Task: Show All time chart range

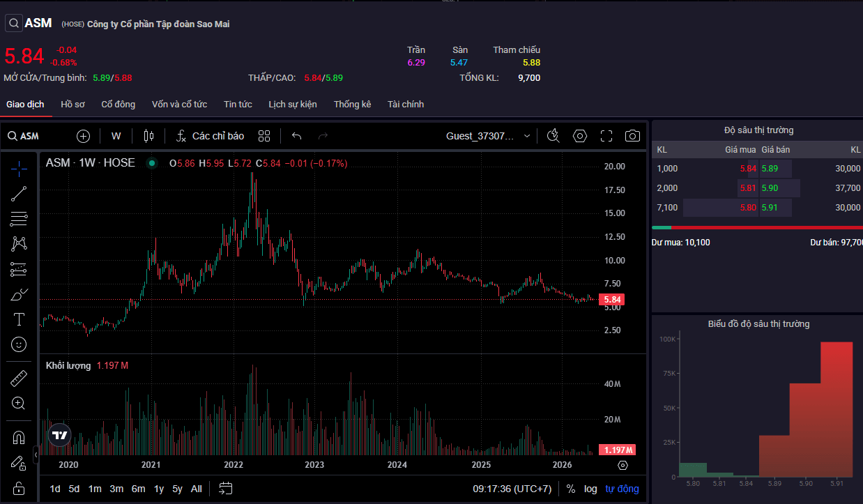Action: tap(197, 489)
